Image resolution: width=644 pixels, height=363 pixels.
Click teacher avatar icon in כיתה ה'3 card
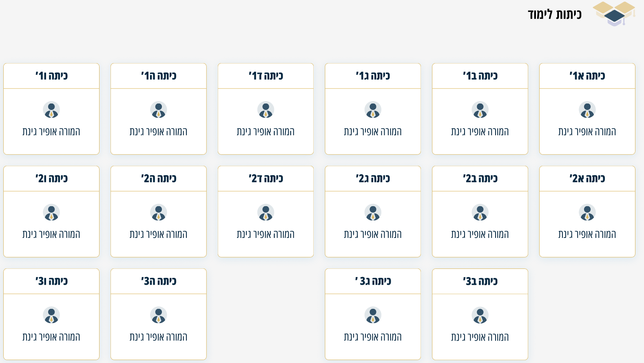pos(159,315)
